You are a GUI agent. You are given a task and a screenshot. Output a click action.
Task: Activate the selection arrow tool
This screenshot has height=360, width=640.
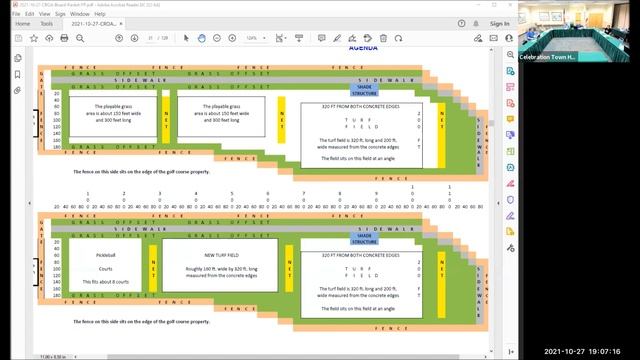point(186,38)
